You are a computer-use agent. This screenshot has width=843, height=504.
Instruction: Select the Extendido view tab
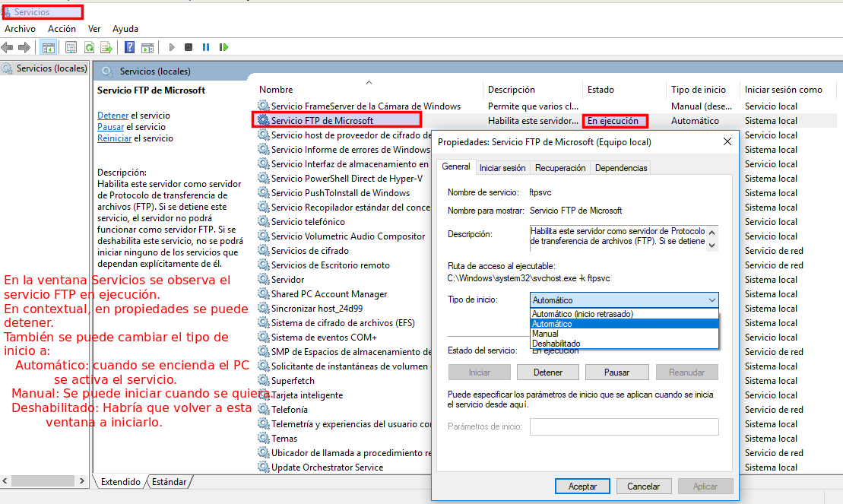(x=120, y=481)
